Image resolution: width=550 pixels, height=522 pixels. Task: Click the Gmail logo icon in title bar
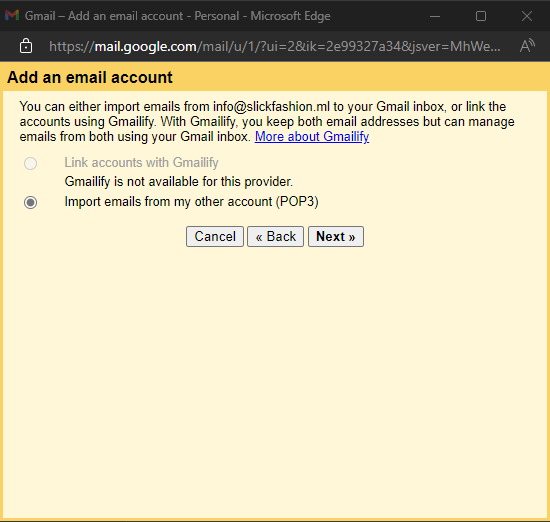12,15
